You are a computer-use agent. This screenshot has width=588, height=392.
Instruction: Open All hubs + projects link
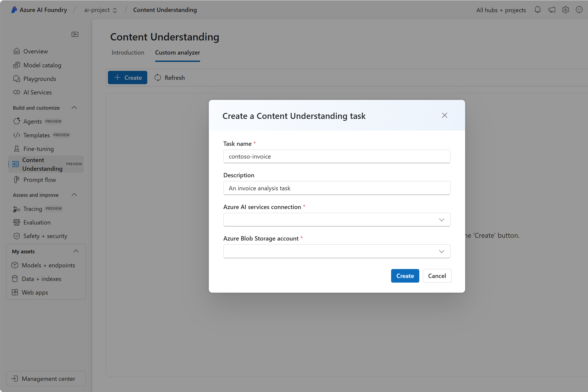click(x=501, y=10)
